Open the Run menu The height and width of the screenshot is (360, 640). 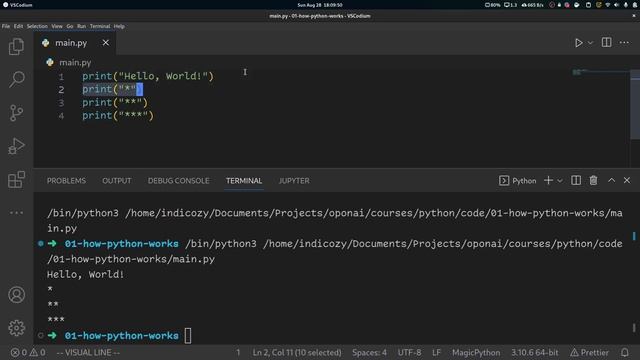tap(81, 26)
